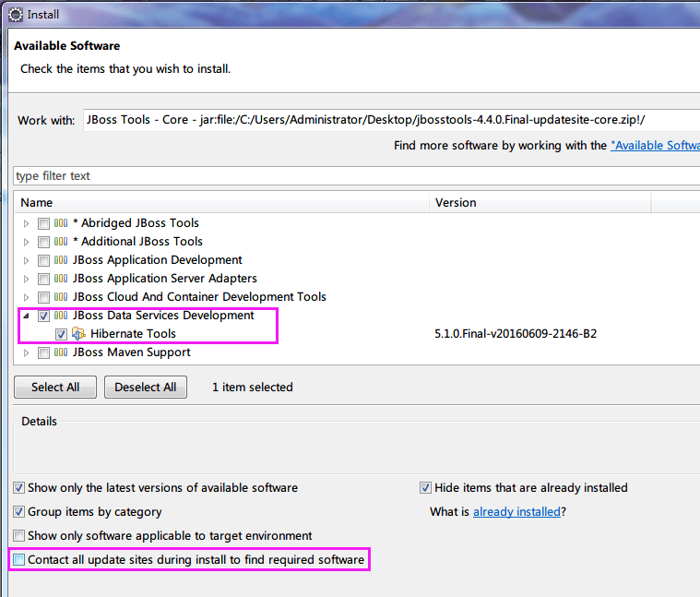Image resolution: width=700 pixels, height=597 pixels.
Task: Expand JBoss Application Server Adapters category
Action: click(27, 279)
